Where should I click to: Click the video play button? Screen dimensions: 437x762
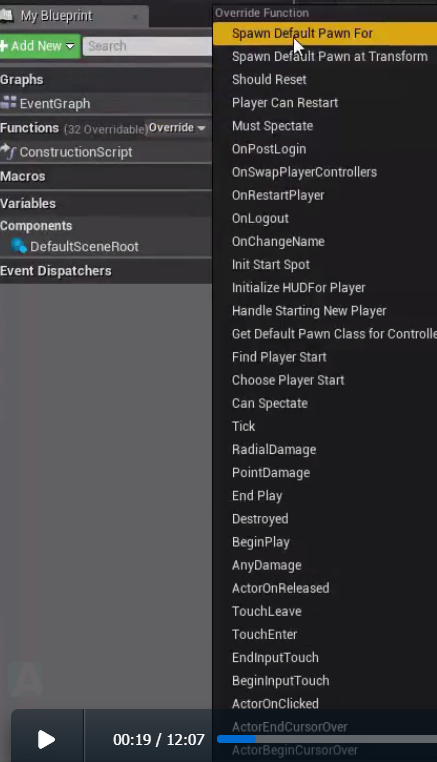(46, 739)
